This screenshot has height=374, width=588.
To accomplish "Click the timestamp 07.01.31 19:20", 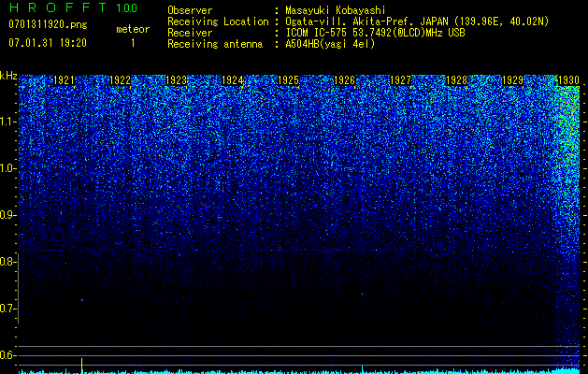I will point(48,43).
